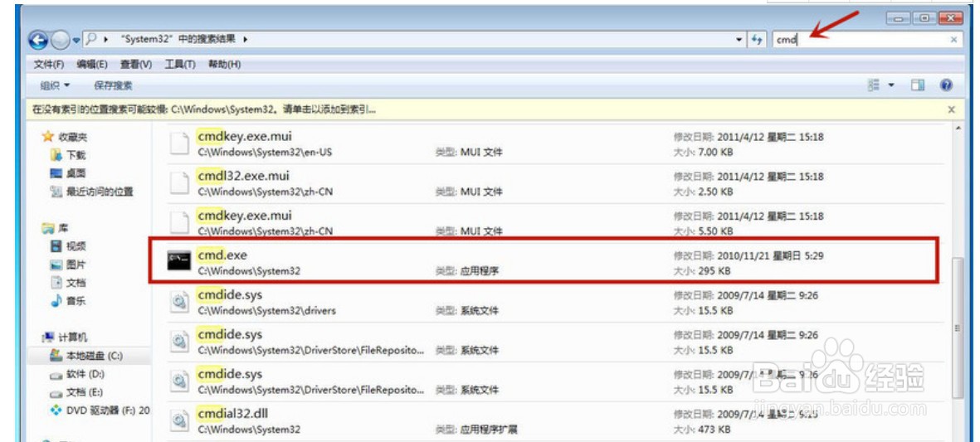Select 收藏夹 in navigation pane
Screen dimensions: 980x442
65,137
